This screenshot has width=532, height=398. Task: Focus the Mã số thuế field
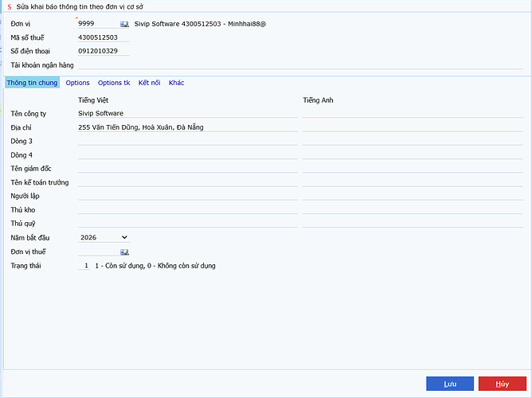tap(104, 37)
